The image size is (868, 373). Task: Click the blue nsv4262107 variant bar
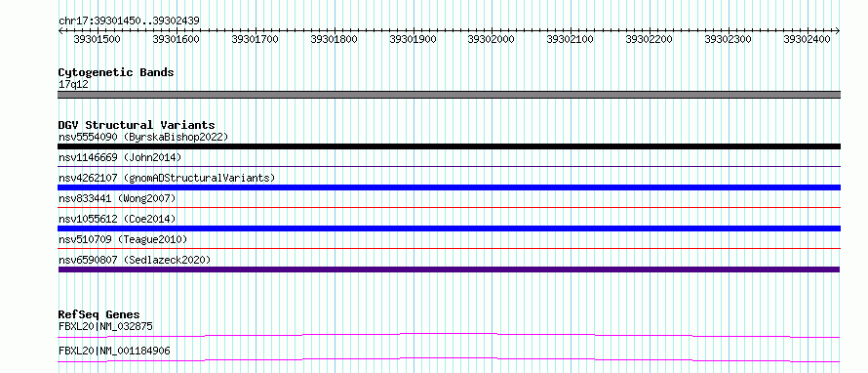coord(449,187)
